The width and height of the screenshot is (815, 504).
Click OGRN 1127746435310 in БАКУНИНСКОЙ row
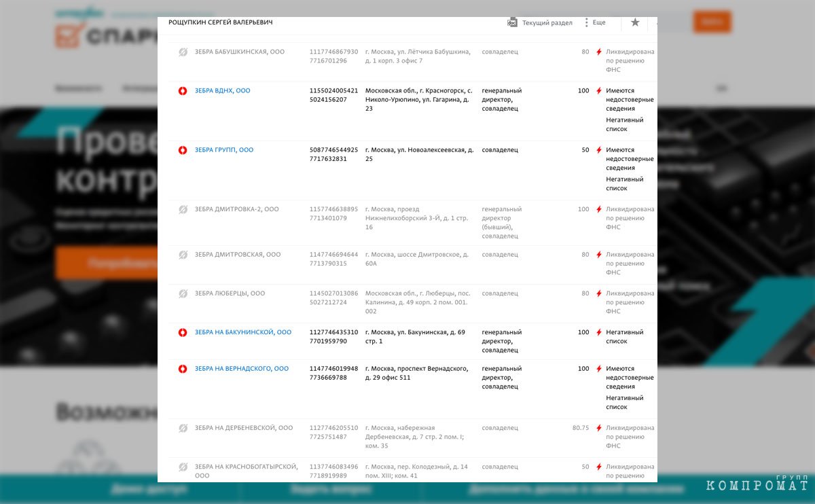point(333,332)
